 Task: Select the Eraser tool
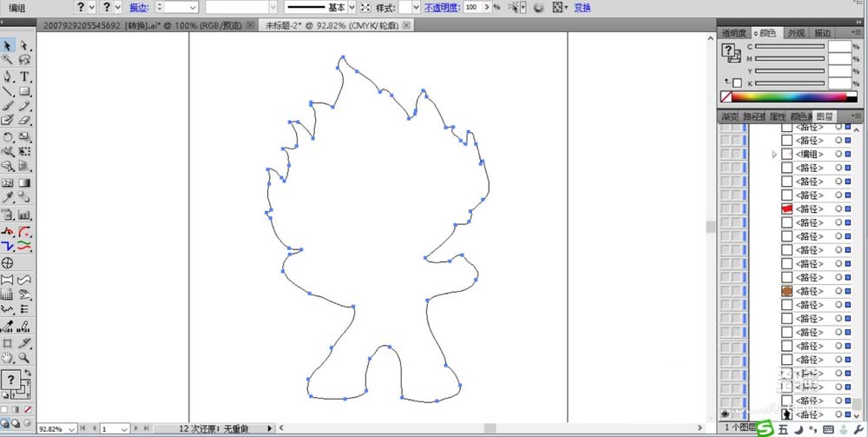point(24,120)
